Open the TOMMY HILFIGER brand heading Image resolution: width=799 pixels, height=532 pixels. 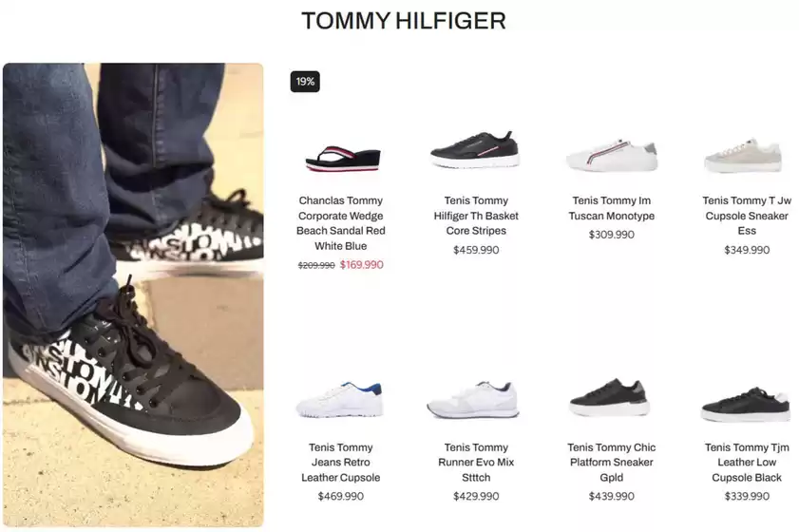(x=403, y=21)
